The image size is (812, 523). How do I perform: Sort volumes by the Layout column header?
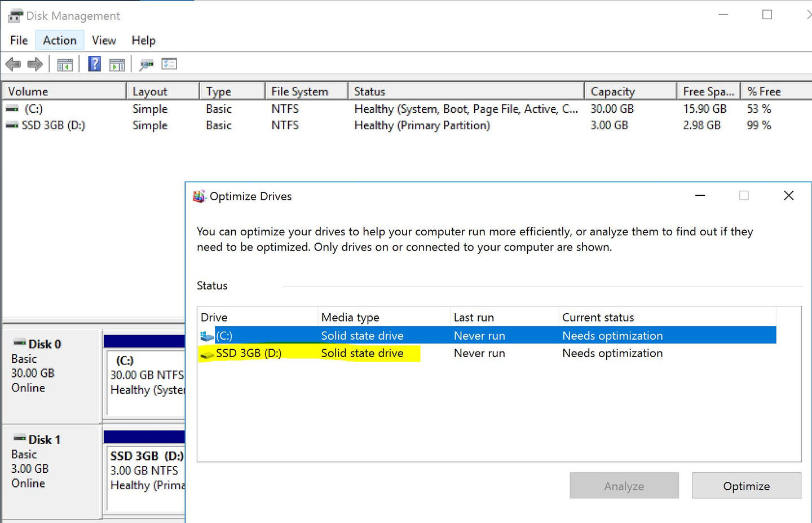(163, 91)
